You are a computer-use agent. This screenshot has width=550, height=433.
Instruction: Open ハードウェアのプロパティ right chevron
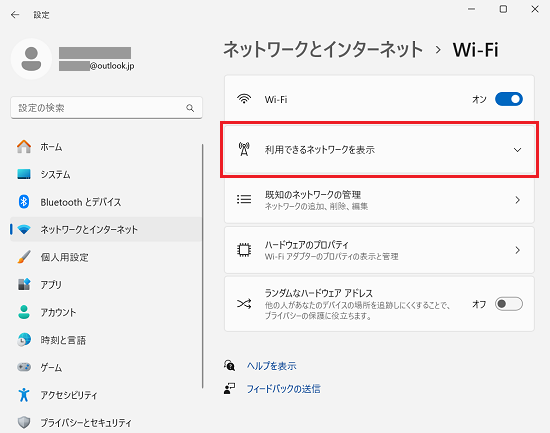(x=517, y=250)
